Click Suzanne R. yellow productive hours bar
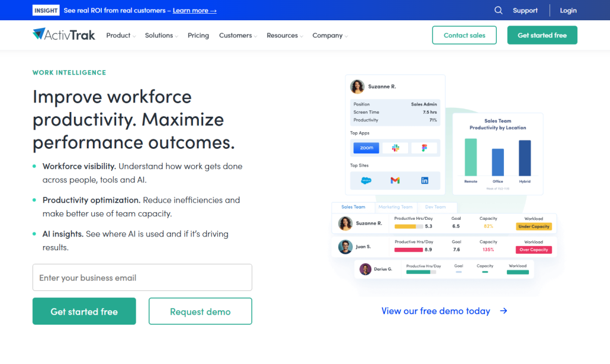 tap(405, 226)
